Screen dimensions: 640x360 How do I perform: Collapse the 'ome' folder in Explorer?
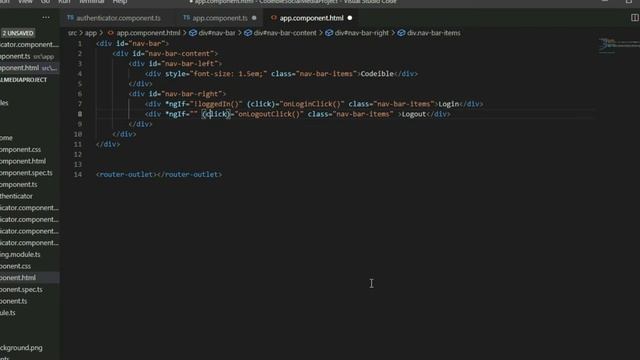point(6,138)
